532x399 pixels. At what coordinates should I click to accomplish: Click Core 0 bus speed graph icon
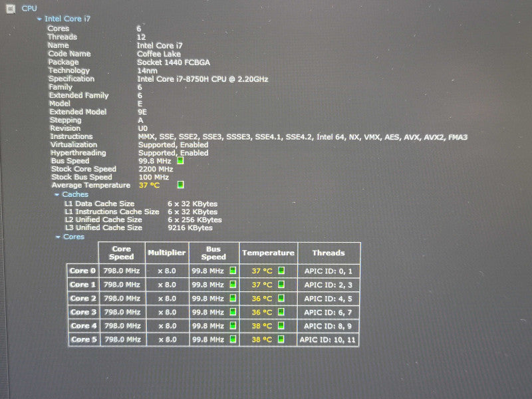[x=233, y=271]
